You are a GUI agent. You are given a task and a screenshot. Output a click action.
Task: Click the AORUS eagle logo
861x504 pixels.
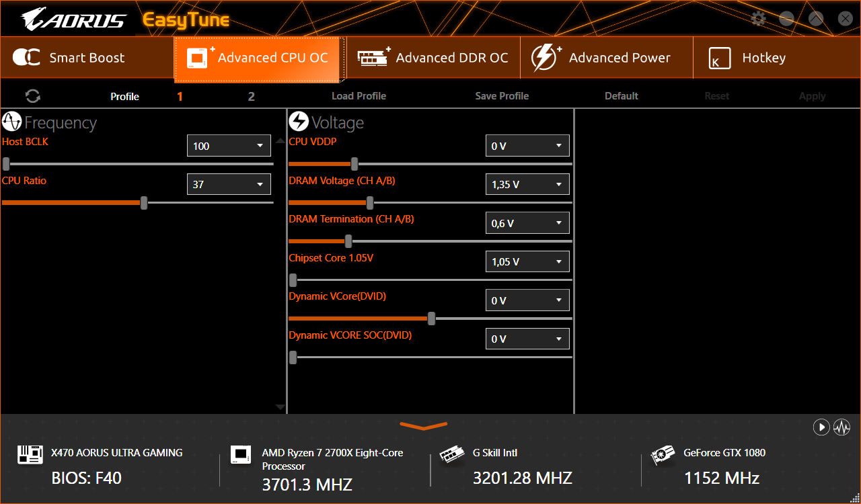[x=73, y=19]
